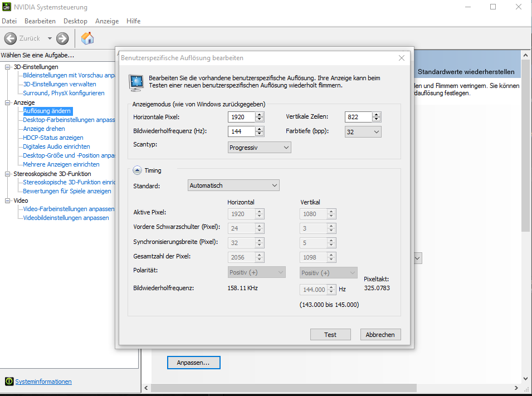The height and width of the screenshot is (396, 532).
Task: Click the Abbrechen button
Action: [380, 335]
